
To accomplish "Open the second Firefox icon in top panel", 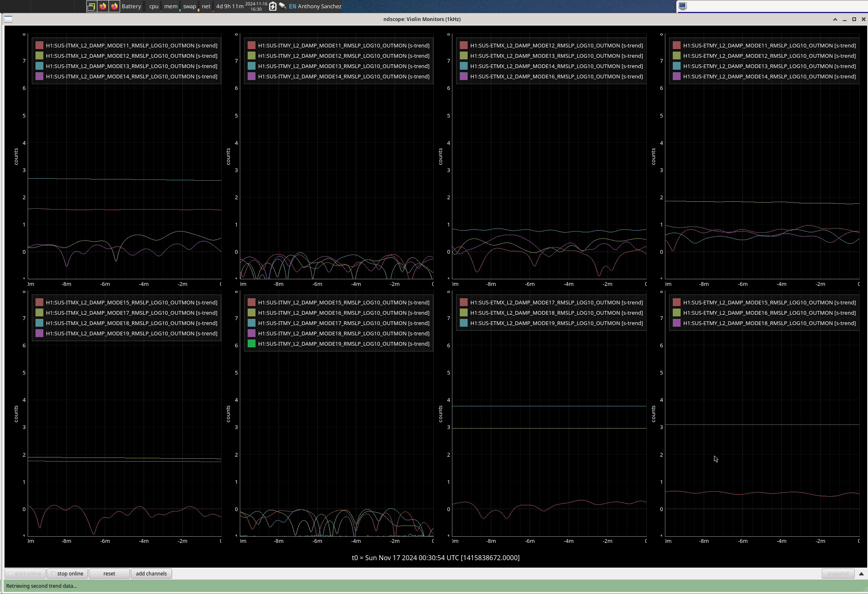I will (114, 6).
